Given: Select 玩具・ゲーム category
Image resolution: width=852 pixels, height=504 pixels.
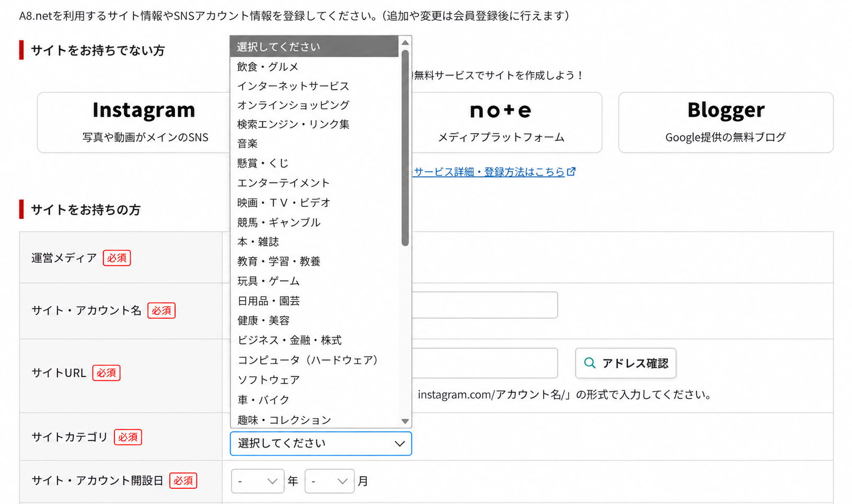Looking at the screenshot, I should [315, 281].
